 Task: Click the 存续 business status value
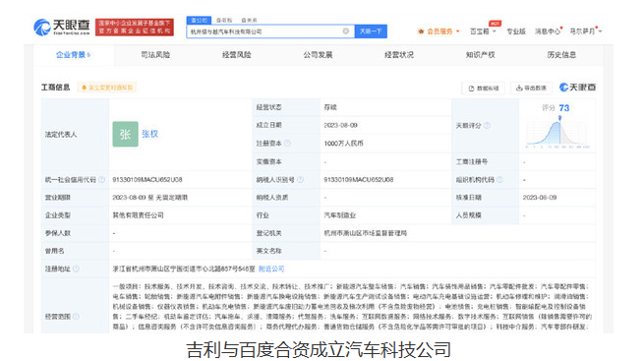[x=330, y=107]
